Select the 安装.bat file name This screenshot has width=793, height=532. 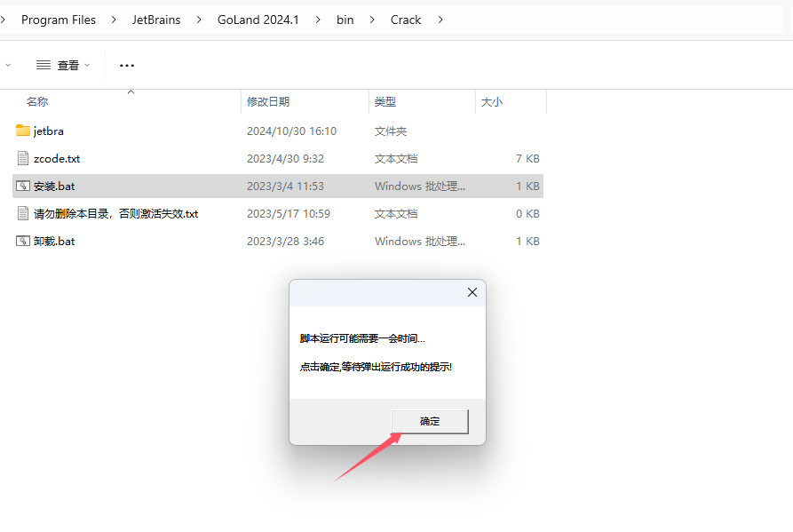click(x=54, y=187)
